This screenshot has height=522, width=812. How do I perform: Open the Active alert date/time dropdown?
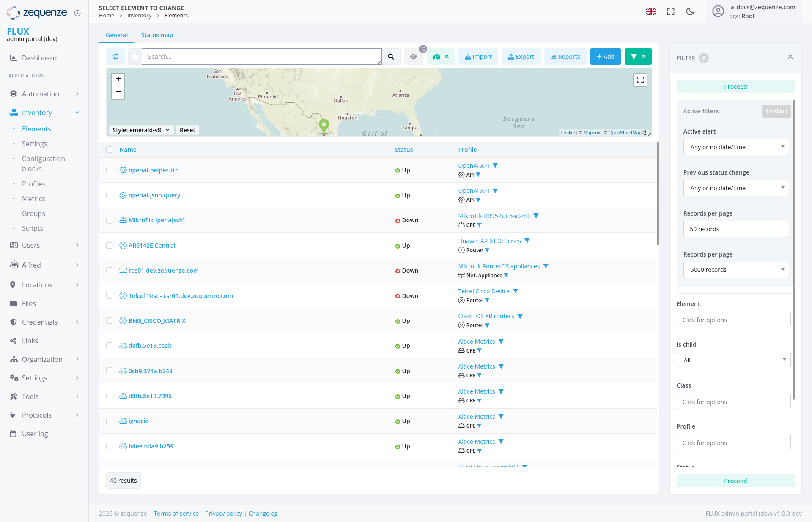[736, 147]
